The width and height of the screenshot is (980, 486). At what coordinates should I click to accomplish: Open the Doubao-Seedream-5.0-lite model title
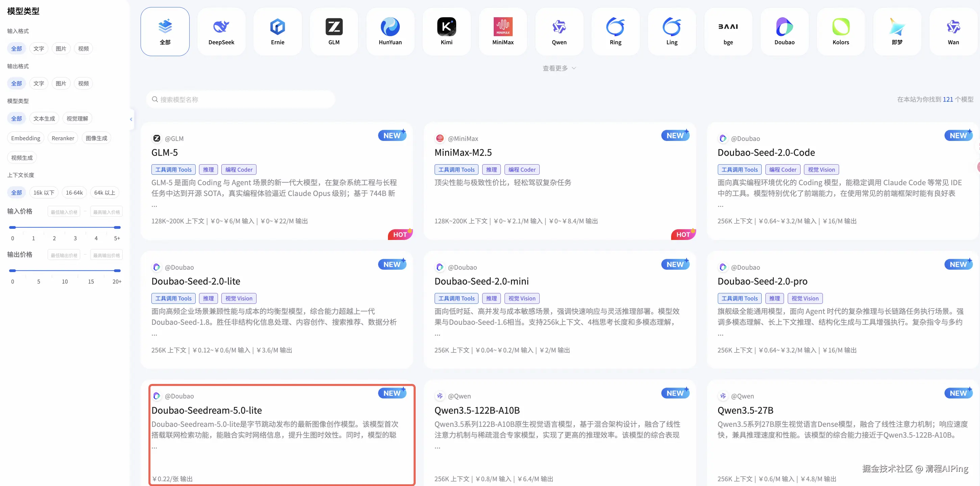coord(206,410)
